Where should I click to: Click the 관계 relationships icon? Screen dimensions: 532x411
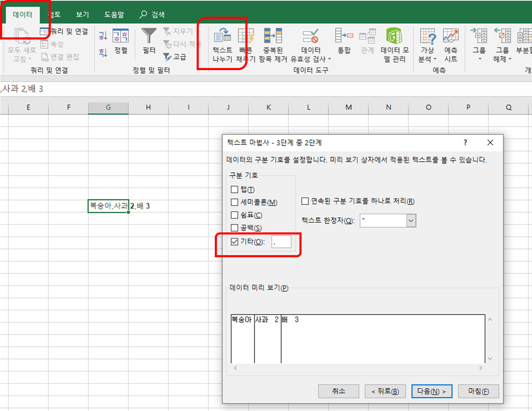[x=367, y=42]
